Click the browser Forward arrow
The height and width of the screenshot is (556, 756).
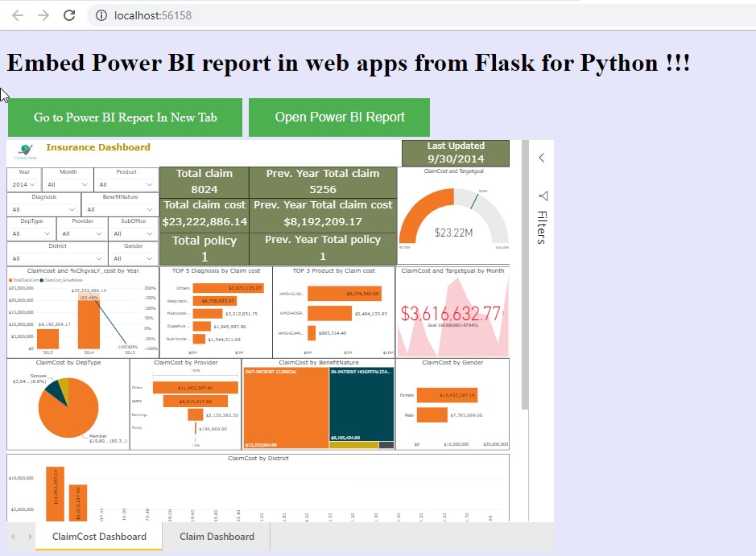click(x=43, y=15)
